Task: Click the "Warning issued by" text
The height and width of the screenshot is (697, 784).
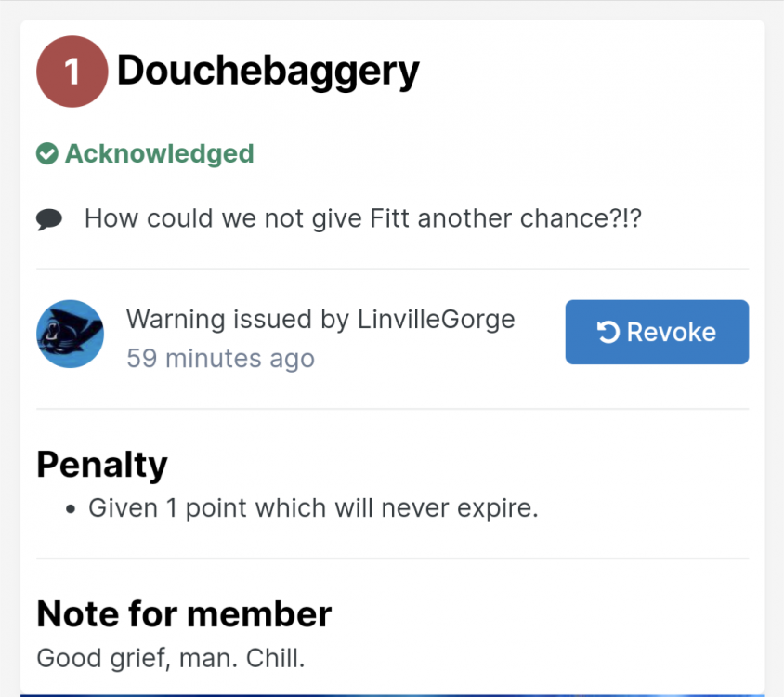Action: (238, 320)
